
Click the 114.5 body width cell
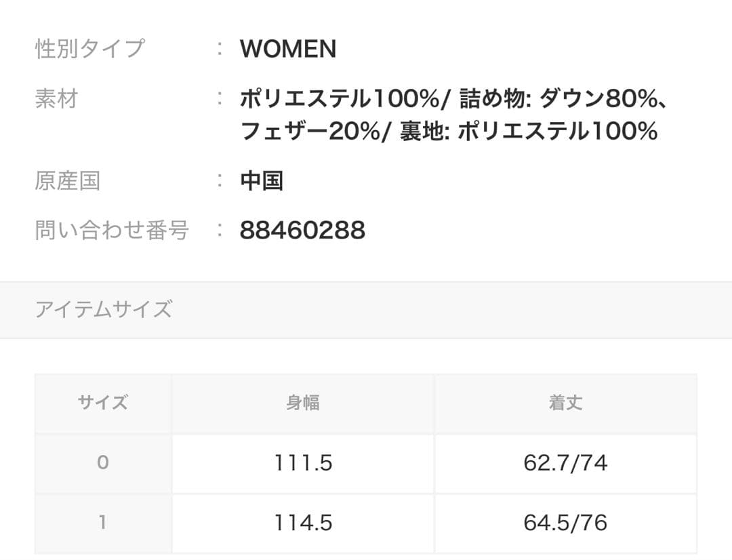coord(303,523)
